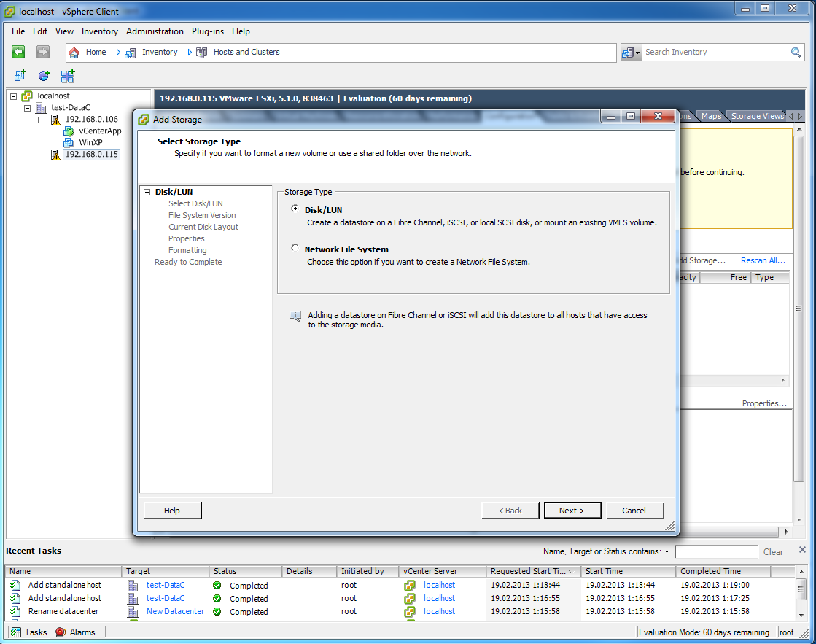816x644 pixels.
Task: Open the Edit menu
Action: click(x=40, y=31)
